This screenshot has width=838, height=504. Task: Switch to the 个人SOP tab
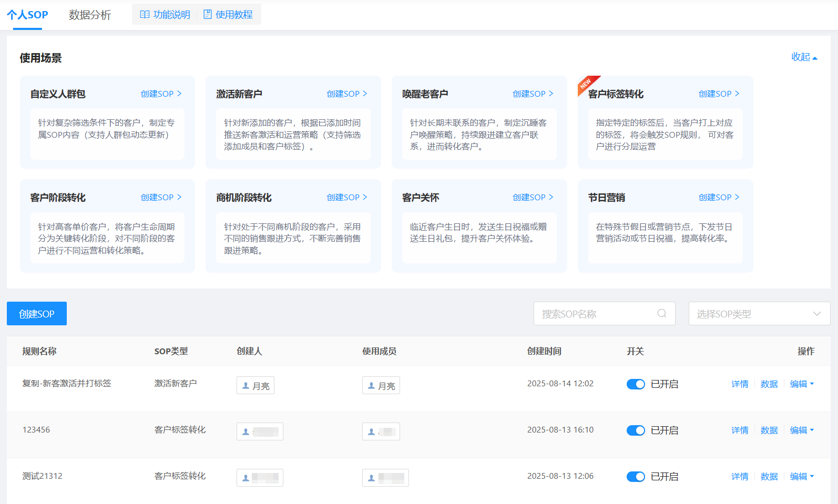27,15
